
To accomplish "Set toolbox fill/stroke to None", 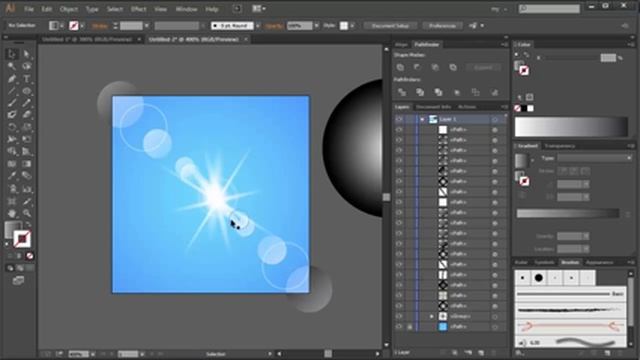I will [x=29, y=256].
